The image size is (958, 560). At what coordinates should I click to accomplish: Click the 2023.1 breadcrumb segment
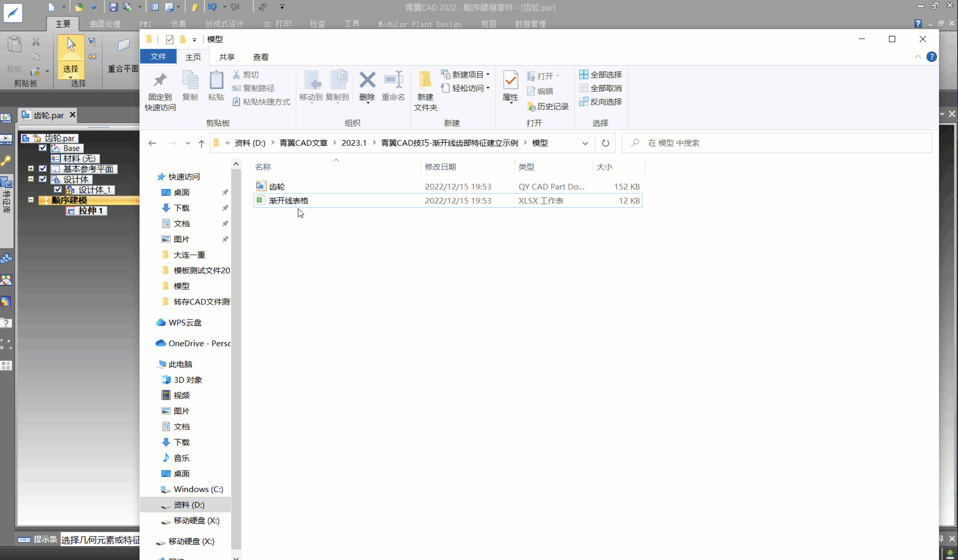coord(354,143)
